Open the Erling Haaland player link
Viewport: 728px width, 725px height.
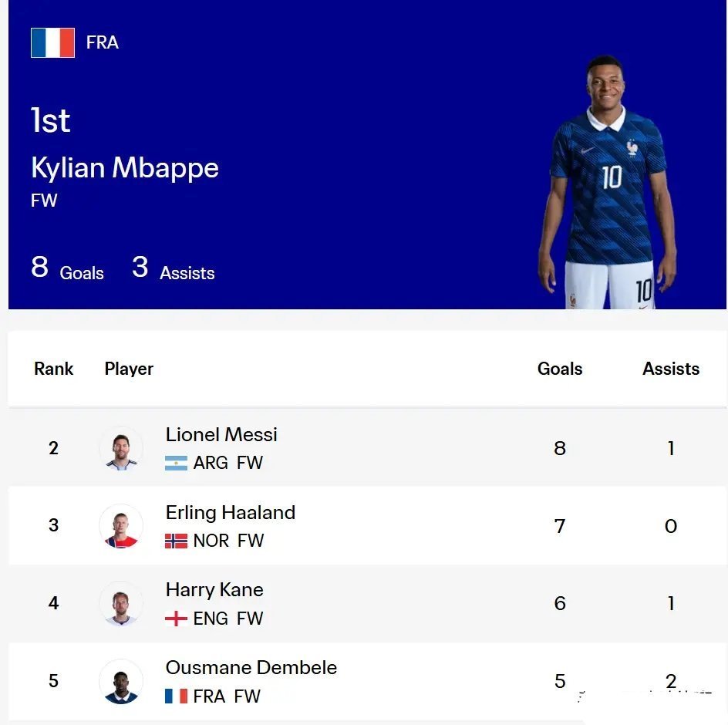tap(231, 513)
